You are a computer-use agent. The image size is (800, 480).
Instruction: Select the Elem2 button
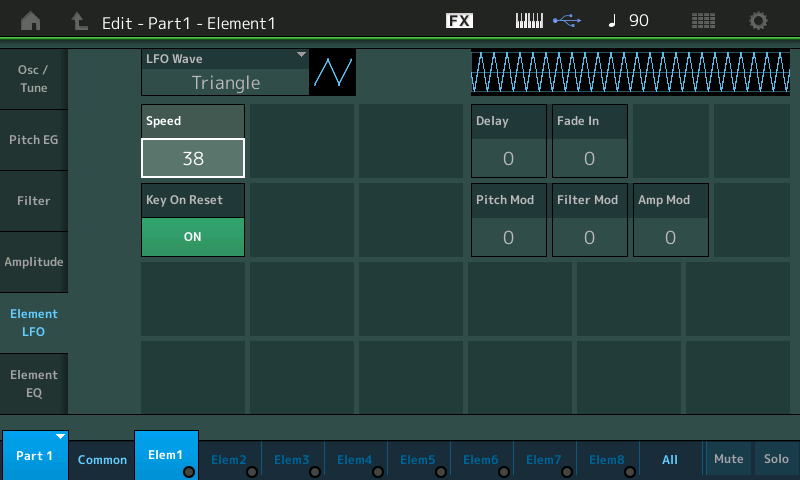(229, 459)
